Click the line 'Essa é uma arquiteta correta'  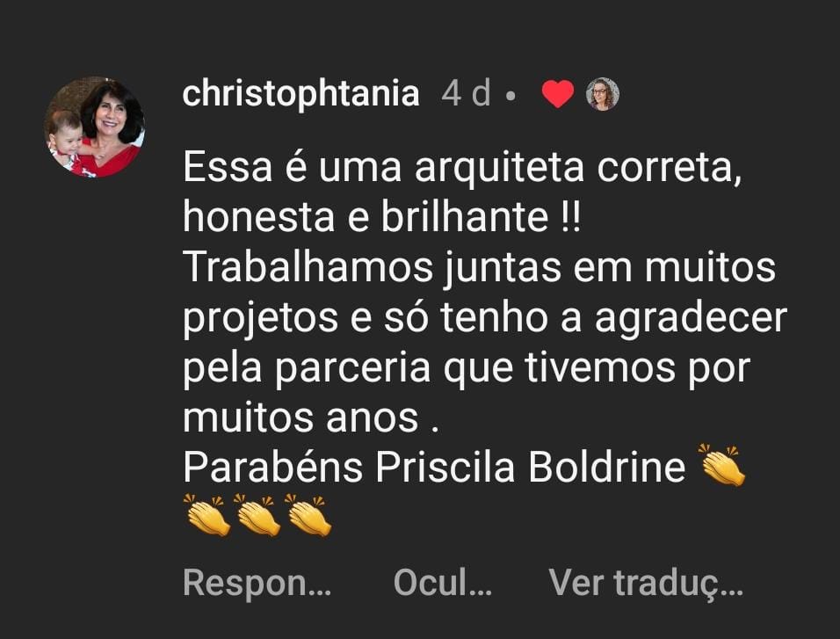(x=462, y=168)
